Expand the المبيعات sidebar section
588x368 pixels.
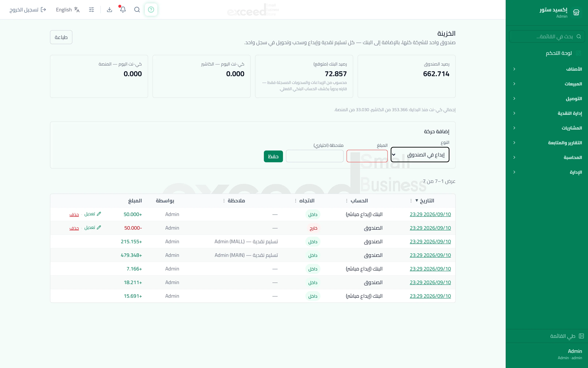pyautogui.click(x=547, y=84)
